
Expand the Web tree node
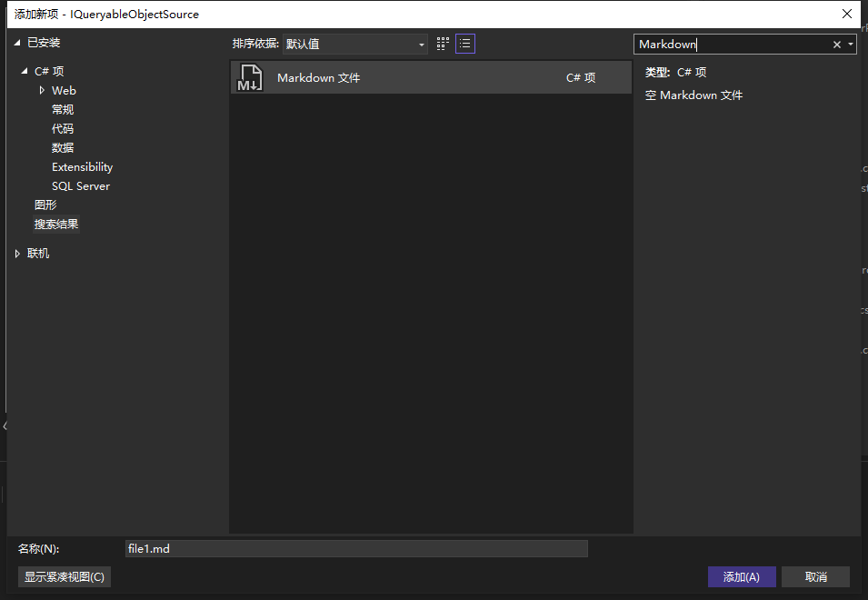(42, 91)
